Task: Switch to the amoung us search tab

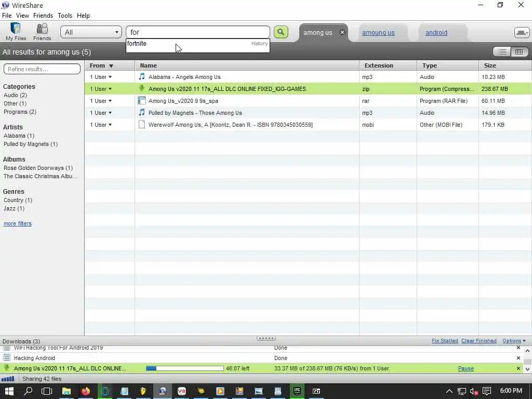Action: [378, 33]
